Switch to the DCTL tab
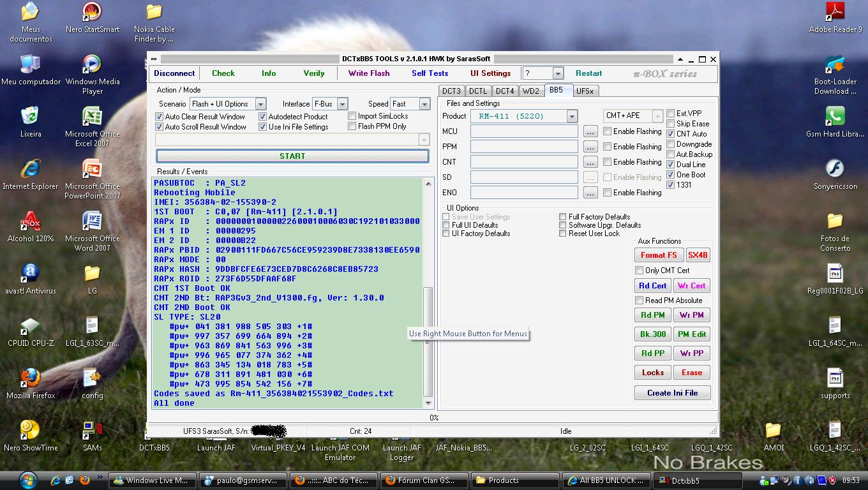This screenshot has width=868, height=490. pyautogui.click(x=478, y=91)
